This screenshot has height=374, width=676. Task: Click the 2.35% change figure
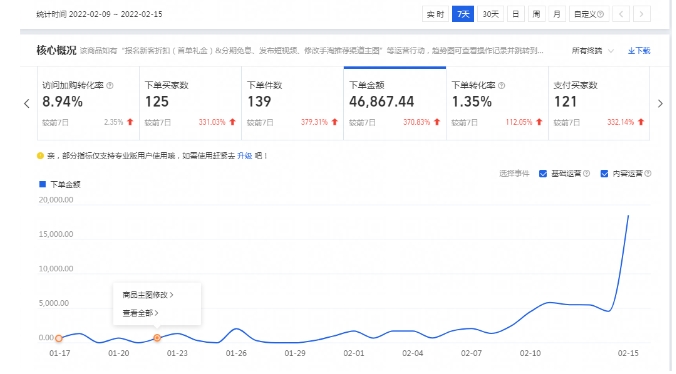click(113, 122)
